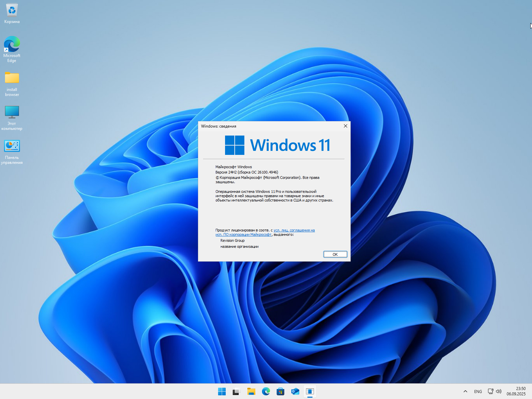Show hidden tray icons chevron
The width and height of the screenshot is (532, 399).
tap(465, 392)
